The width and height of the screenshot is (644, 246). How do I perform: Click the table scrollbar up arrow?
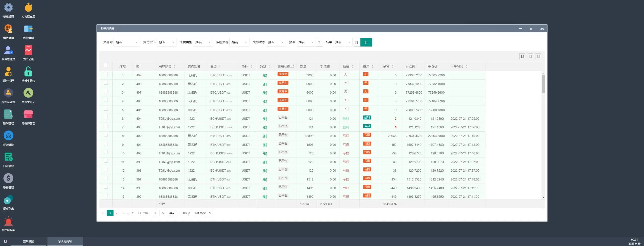[543, 73]
